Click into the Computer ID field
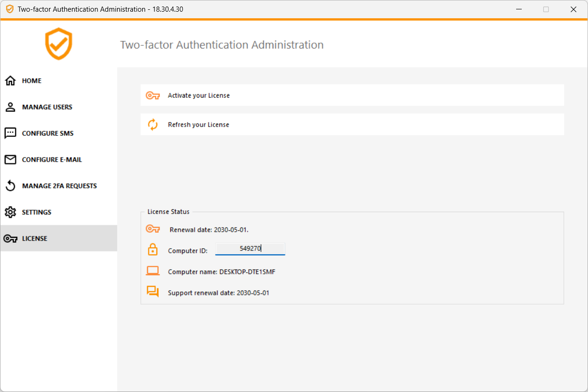 [x=250, y=249]
